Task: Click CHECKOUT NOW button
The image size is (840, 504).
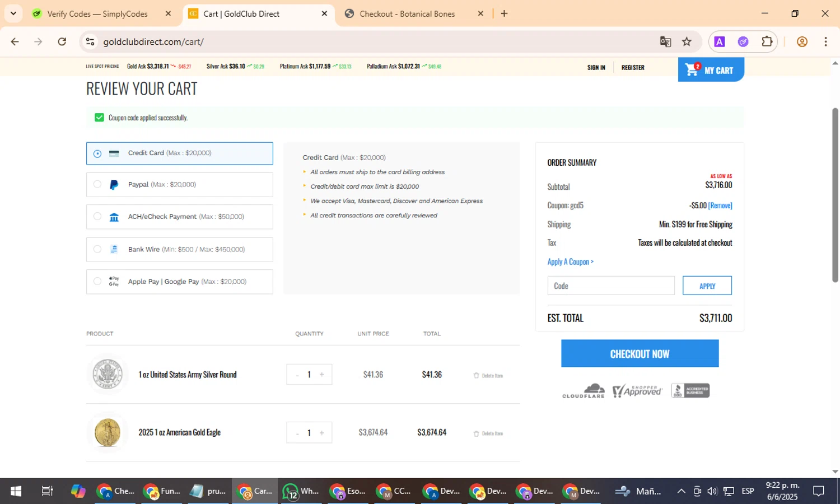Action: click(x=640, y=353)
